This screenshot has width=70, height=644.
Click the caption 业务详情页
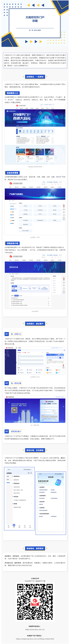tap(35, 312)
